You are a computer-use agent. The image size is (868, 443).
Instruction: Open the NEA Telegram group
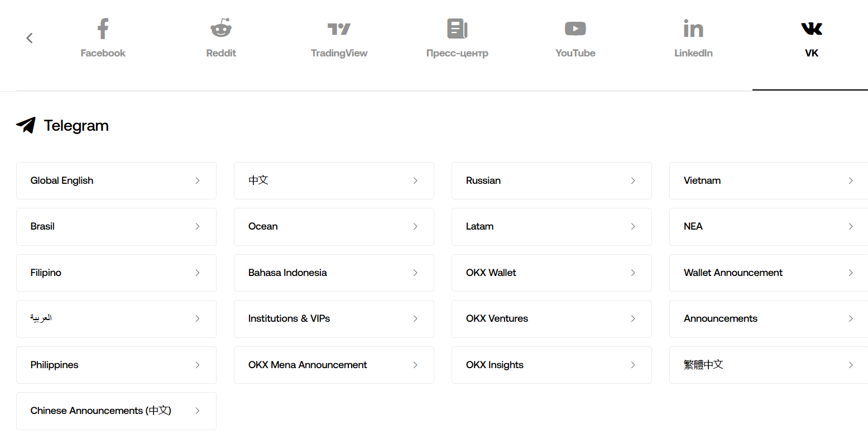[x=769, y=226]
